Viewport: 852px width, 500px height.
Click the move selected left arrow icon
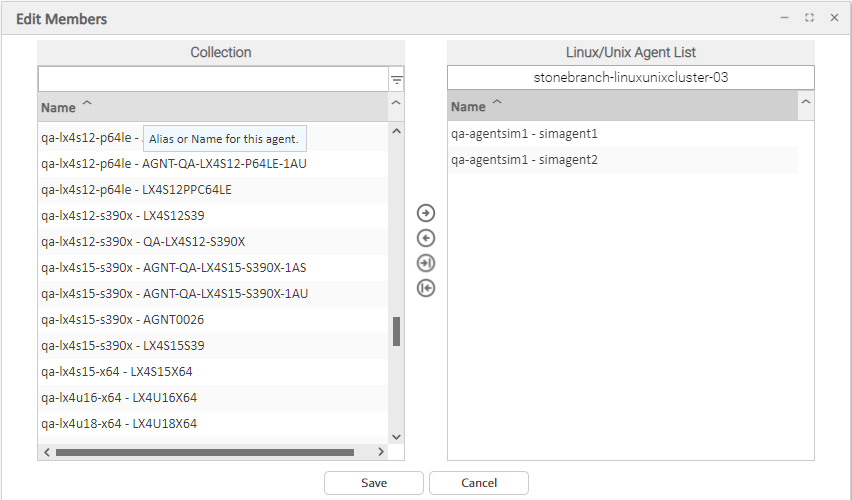tap(426, 238)
